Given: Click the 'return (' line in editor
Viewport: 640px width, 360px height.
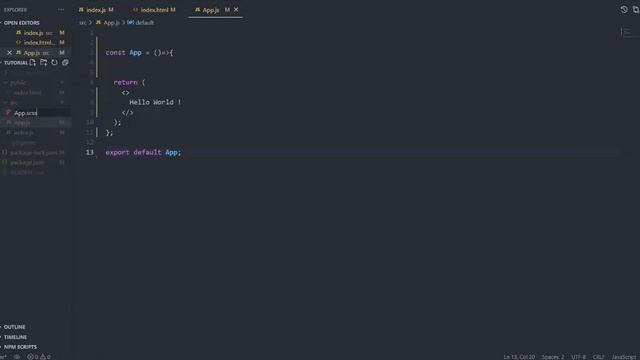Looking at the screenshot, I should (x=129, y=82).
